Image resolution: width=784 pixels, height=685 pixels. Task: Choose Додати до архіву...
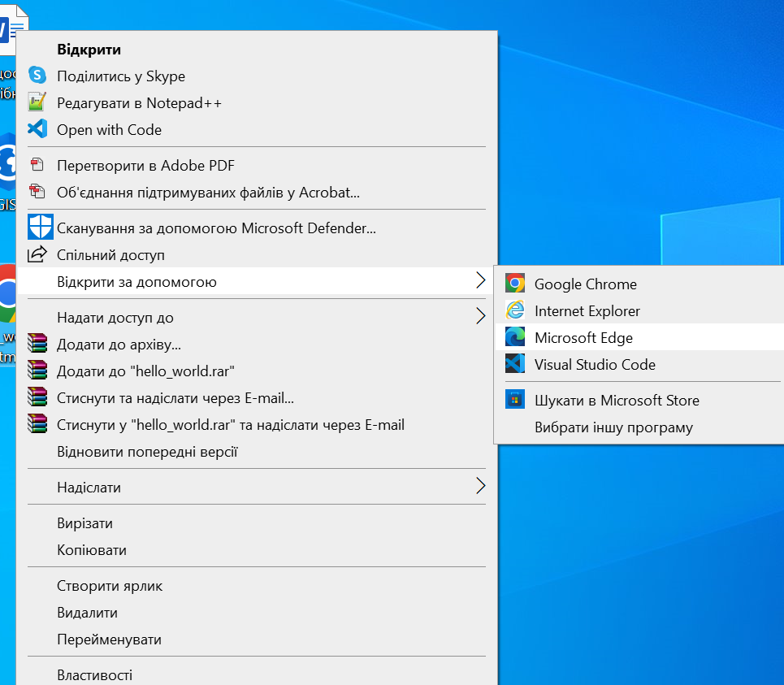pos(258,345)
